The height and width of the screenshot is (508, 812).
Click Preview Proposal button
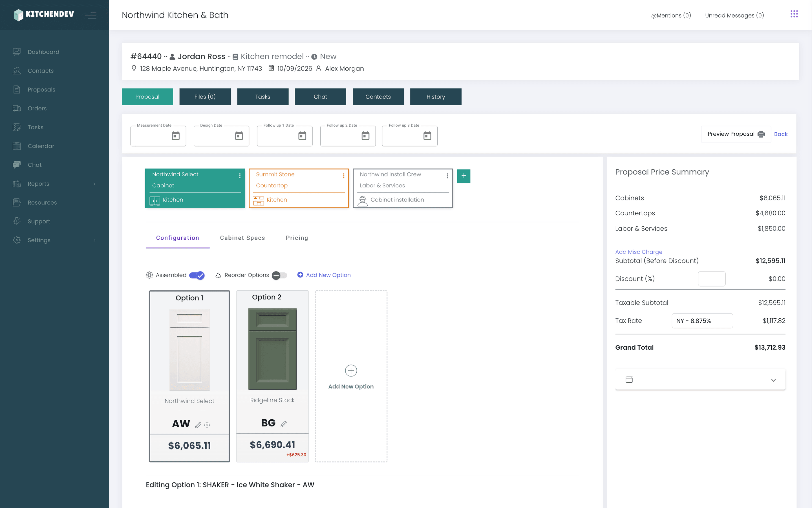coord(736,134)
